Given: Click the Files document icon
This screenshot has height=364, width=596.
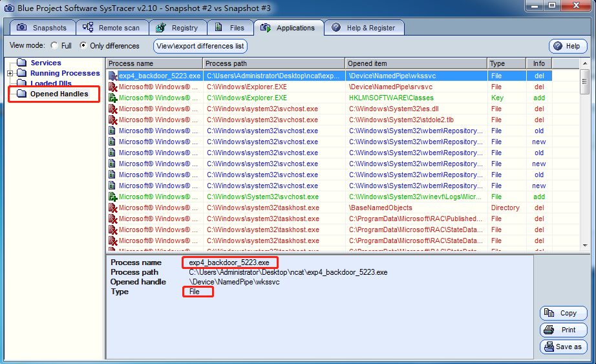Looking at the screenshot, I should click(218, 27).
